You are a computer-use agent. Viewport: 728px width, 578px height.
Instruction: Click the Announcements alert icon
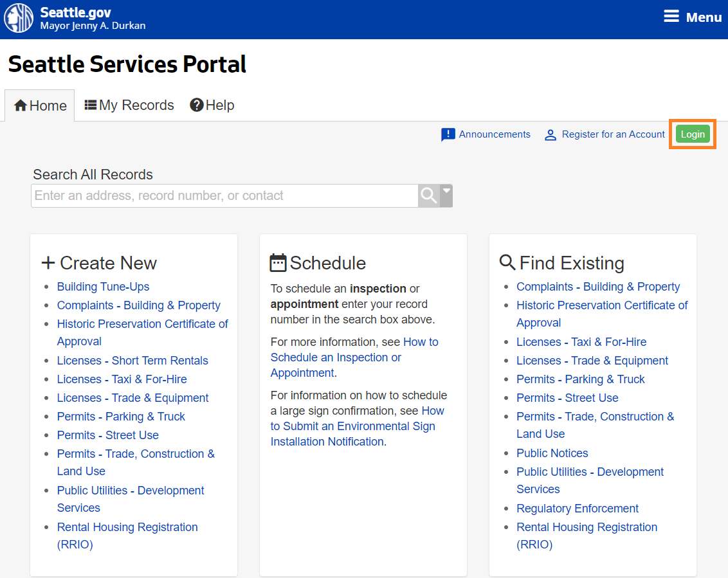click(x=448, y=134)
